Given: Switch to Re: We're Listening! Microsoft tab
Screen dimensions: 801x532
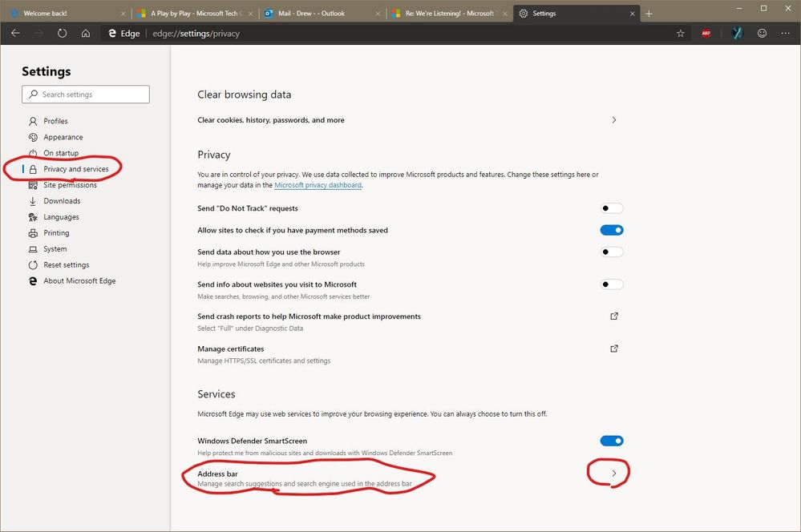Looking at the screenshot, I should point(450,14).
